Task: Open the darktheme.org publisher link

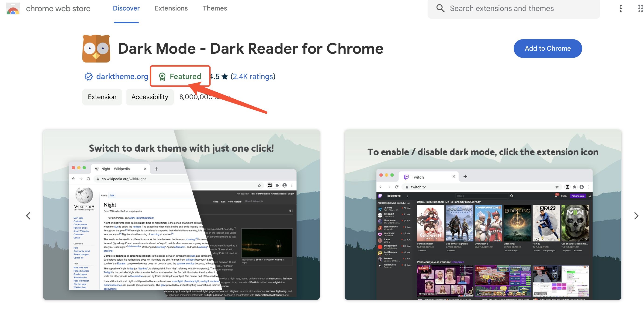Action: pyautogui.click(x=122, y=77)
